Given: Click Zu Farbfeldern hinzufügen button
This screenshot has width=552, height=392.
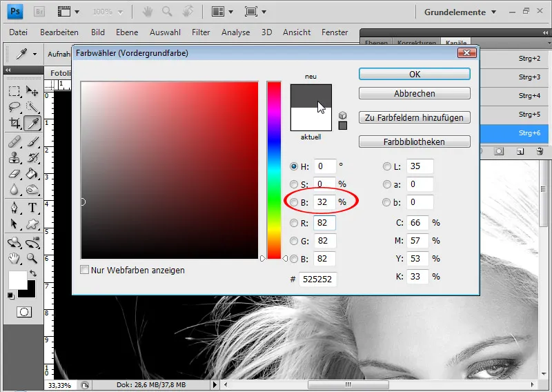Looking at the screenshot, I should tap(415, 117).
